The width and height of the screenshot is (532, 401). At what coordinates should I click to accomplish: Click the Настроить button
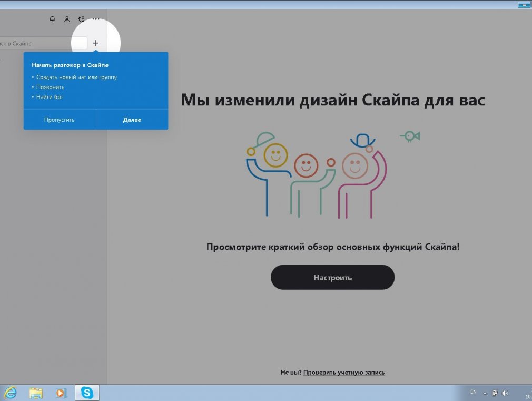[x=332, y=277]
